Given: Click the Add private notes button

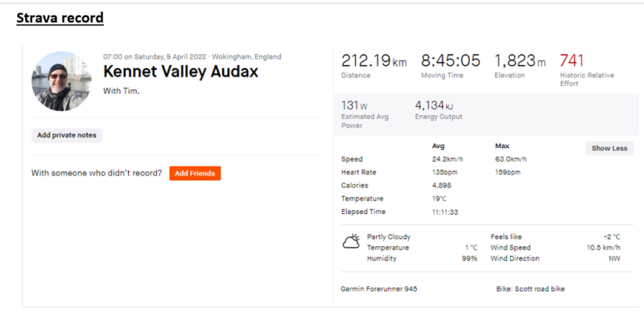Looking at the screenshot, I should pyautogui.click(x=67, y=135).
